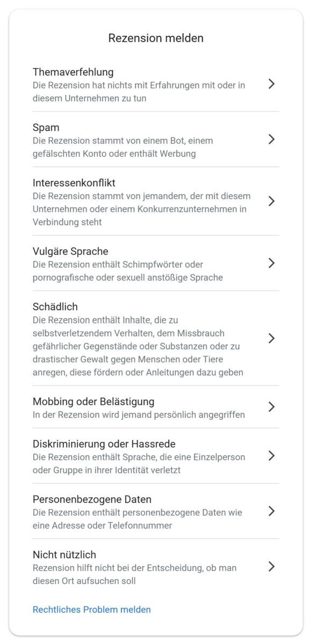Image resolution: width=310 pixels, height=644 pixels.
Task: Click the arrow icon for Schädlich
Action: (272, 339)
